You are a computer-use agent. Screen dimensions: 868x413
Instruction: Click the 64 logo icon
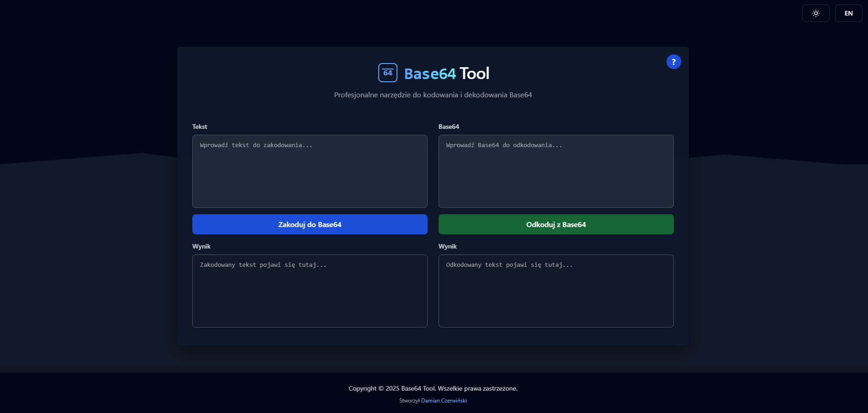pyautogui.click(x=388, y=73)
